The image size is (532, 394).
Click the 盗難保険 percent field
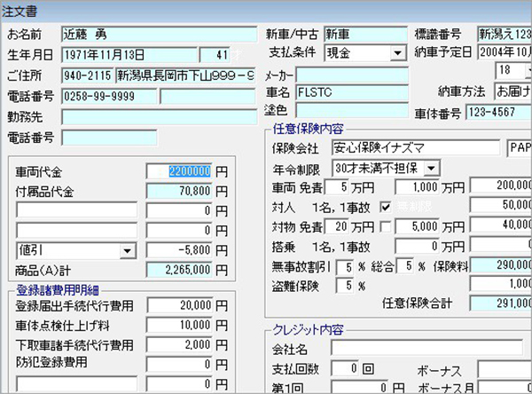click(x=345, y=286)
